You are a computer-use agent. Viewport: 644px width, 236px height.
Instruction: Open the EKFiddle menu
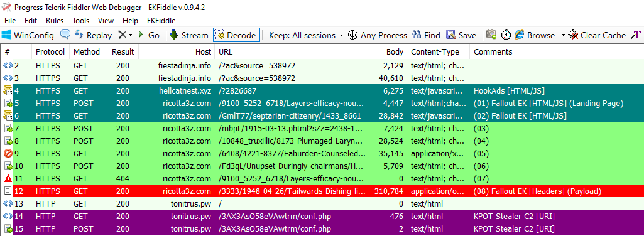click(x=161, y=21)
